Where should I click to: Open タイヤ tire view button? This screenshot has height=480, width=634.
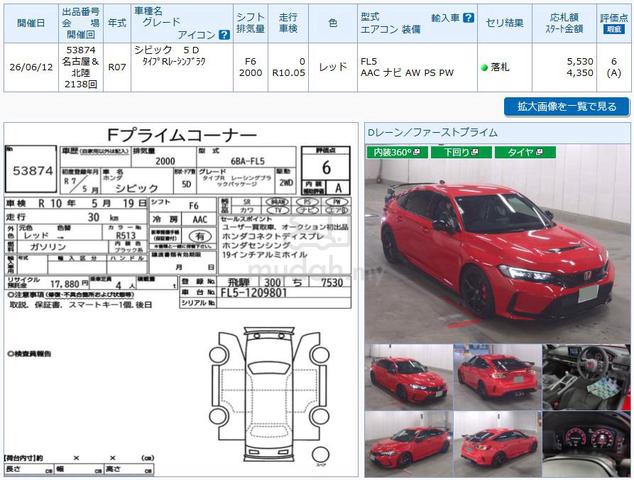tap(526, 152)
